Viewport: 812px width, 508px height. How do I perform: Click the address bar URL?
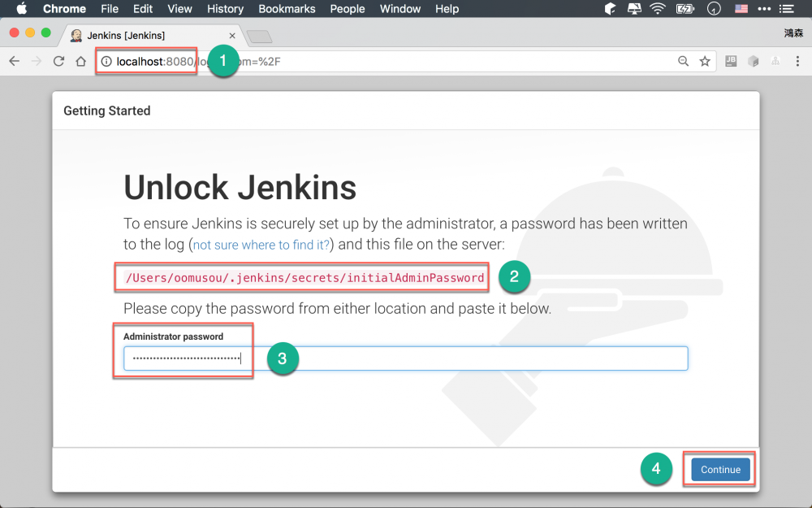(198, 62)
